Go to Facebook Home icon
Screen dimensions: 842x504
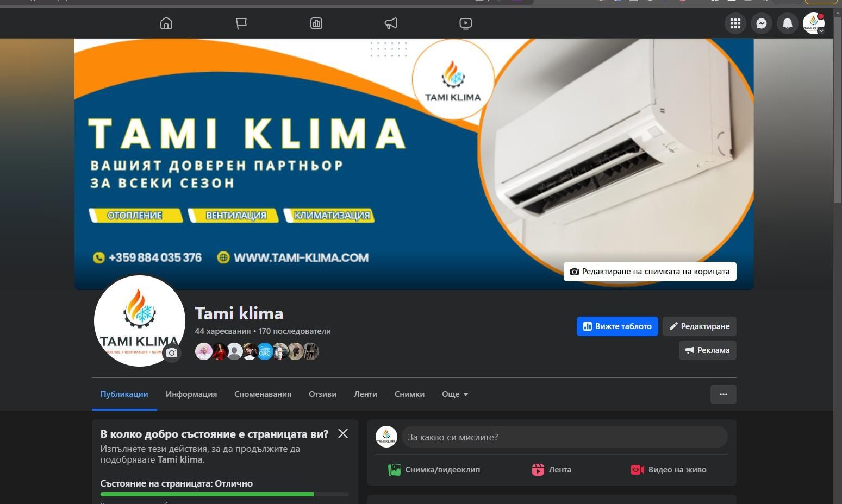[166, 23]
